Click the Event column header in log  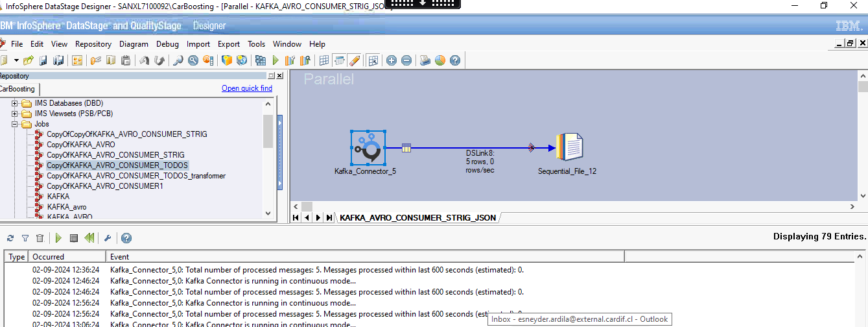coord(366,257)
